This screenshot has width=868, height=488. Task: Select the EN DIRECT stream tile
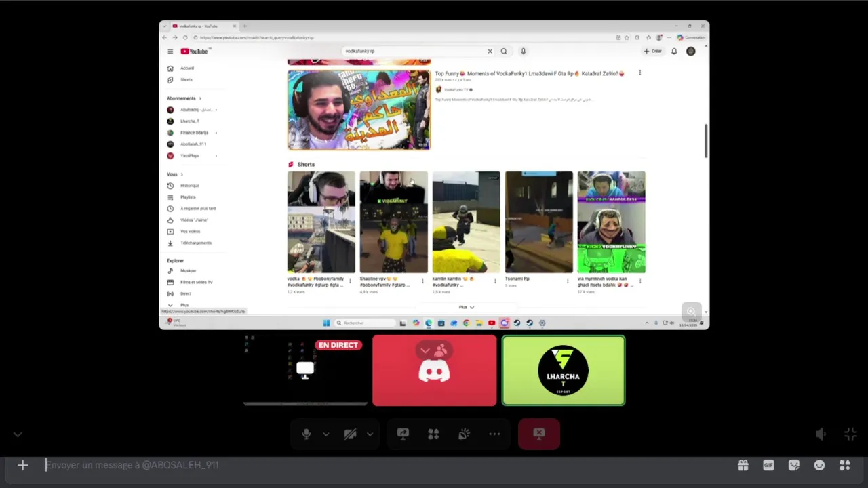[305, 370]
